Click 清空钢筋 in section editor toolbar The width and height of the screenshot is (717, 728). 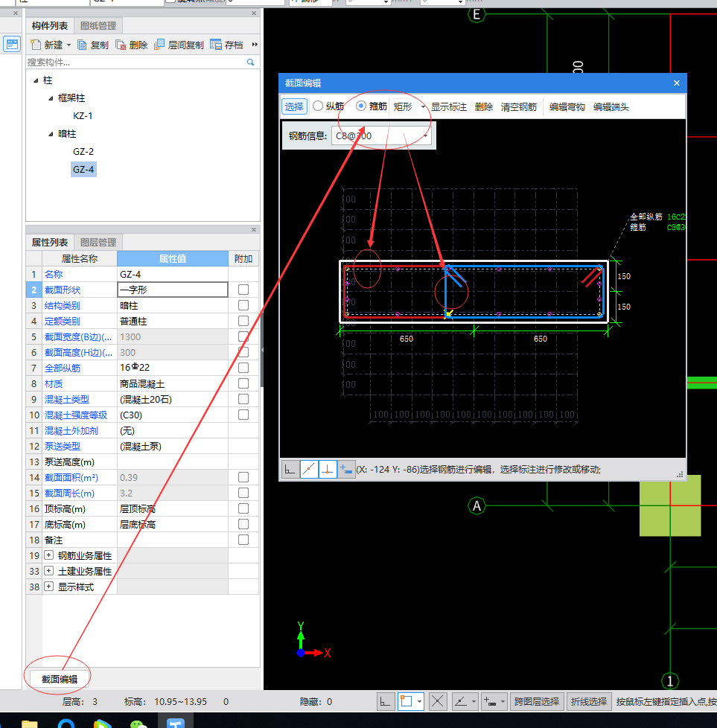[519, 106]
